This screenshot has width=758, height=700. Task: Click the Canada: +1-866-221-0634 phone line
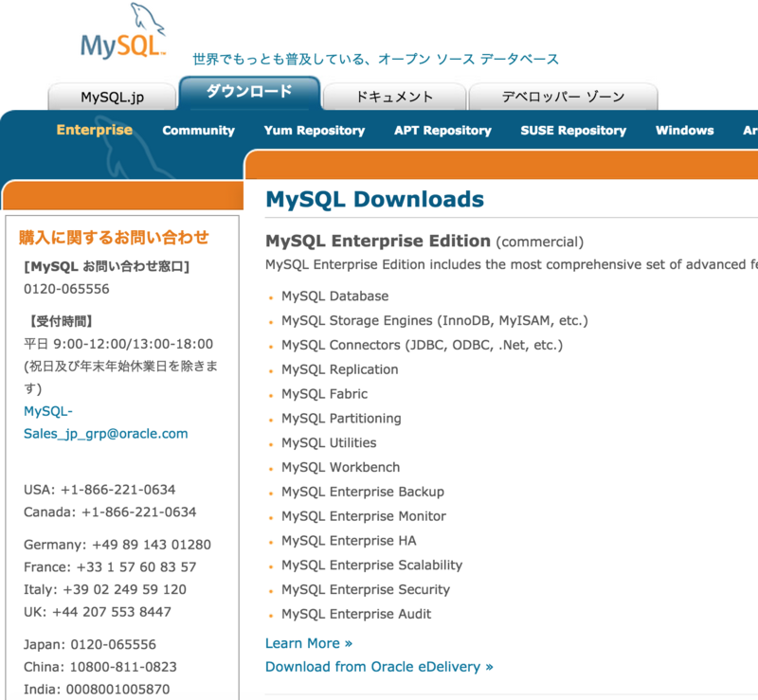110,512
